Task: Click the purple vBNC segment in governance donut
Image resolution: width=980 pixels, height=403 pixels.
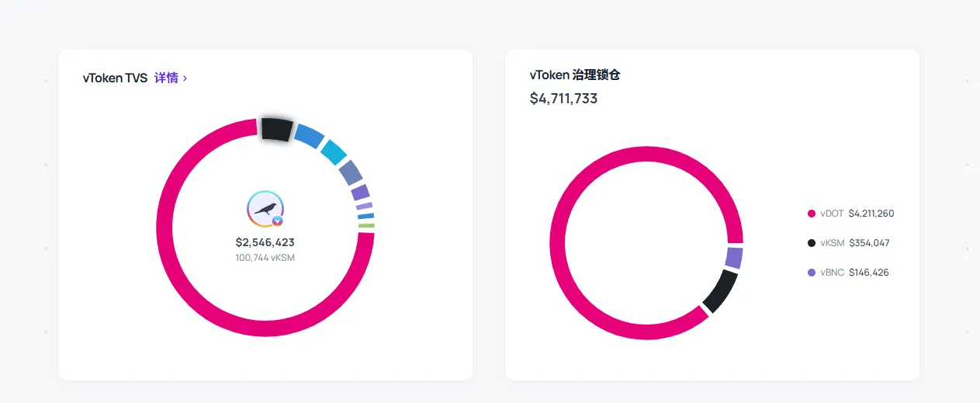Action: [734, 258]
